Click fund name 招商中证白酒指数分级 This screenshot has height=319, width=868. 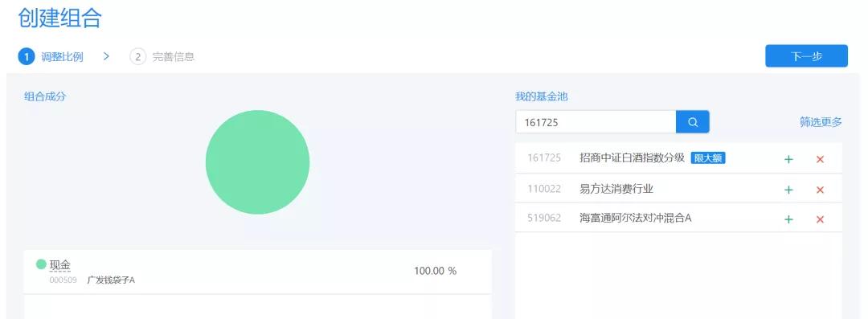pyautogui.click(x=633, y=157)
